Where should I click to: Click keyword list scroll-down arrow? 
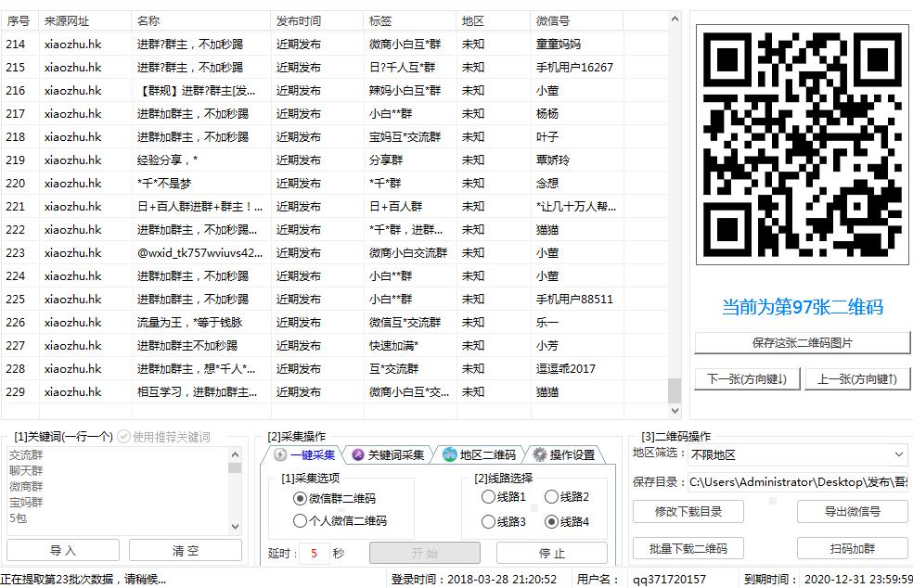pyautogui.click(x=236, y=526)
